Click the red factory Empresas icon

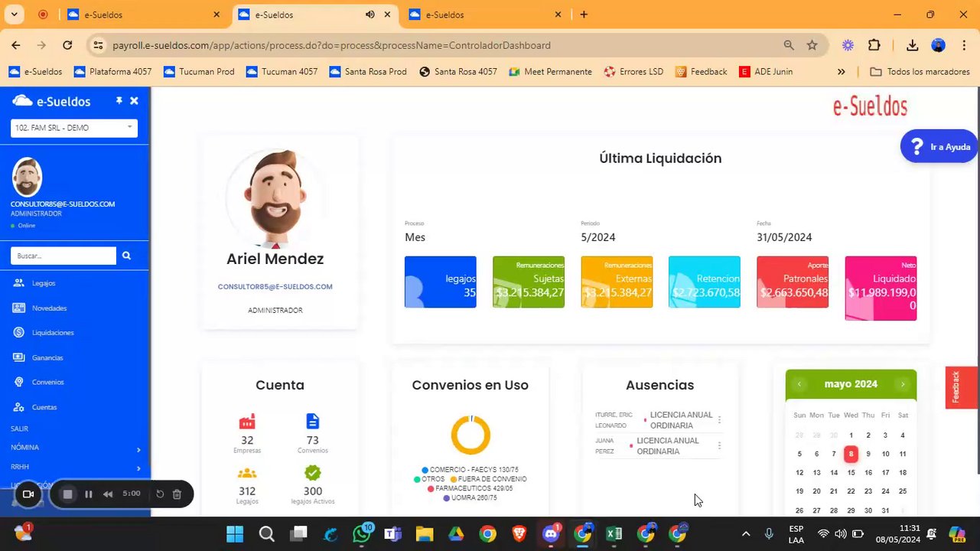[247, 422]
